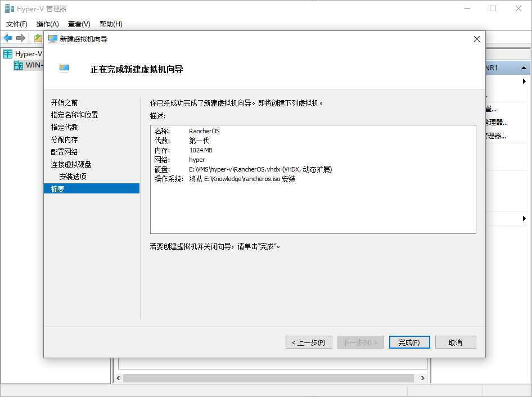Open the 文件(F) menu
532x397 pixels.
pos(17,24)
